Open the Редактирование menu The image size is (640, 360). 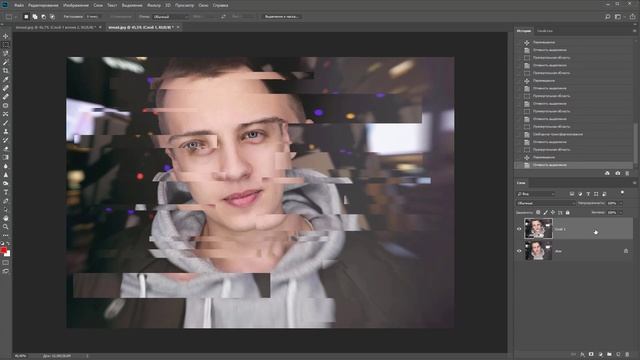[x=43, y=5]
